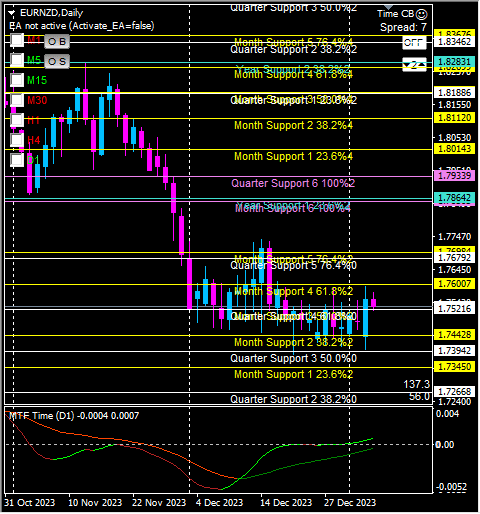Select the Month Support 2 38.2%4 label

click(x=293, y=125)
